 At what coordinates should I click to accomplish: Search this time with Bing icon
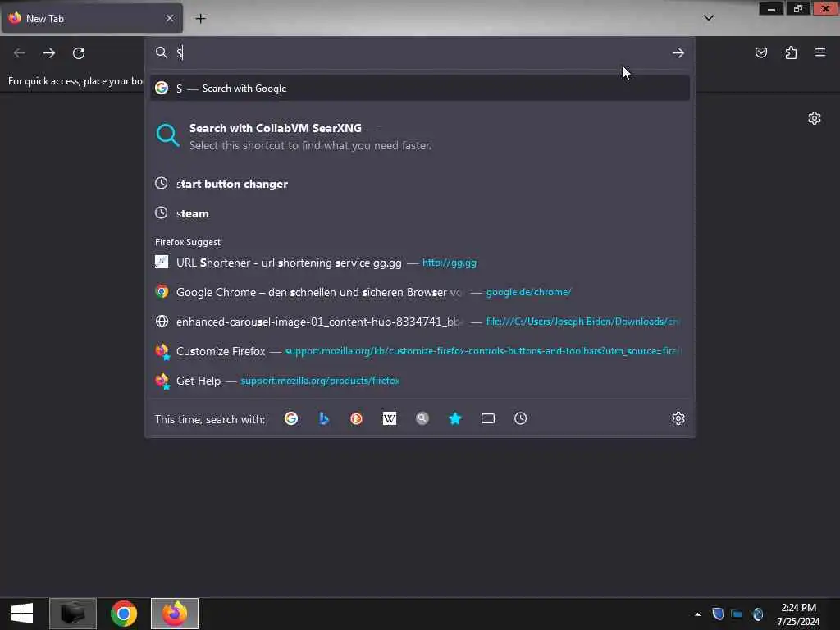click(x=323, y=418)
